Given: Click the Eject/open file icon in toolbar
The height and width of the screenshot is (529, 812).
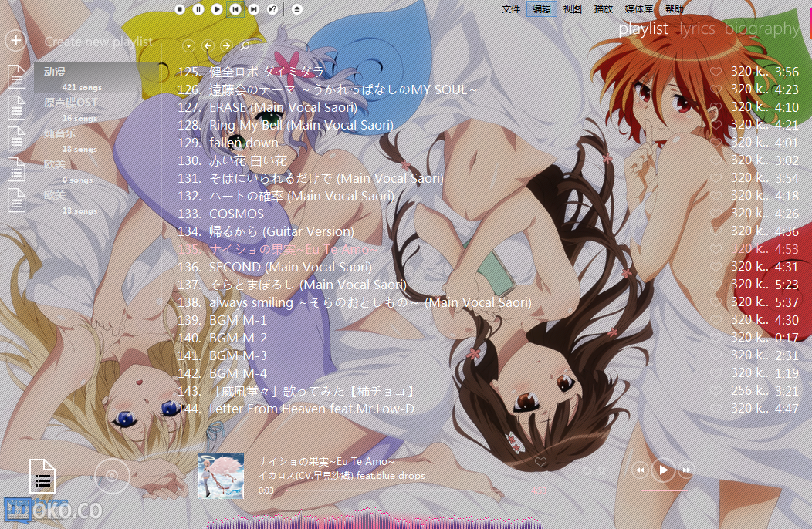Looking at the screenshot, I should [x=296, y=9].
